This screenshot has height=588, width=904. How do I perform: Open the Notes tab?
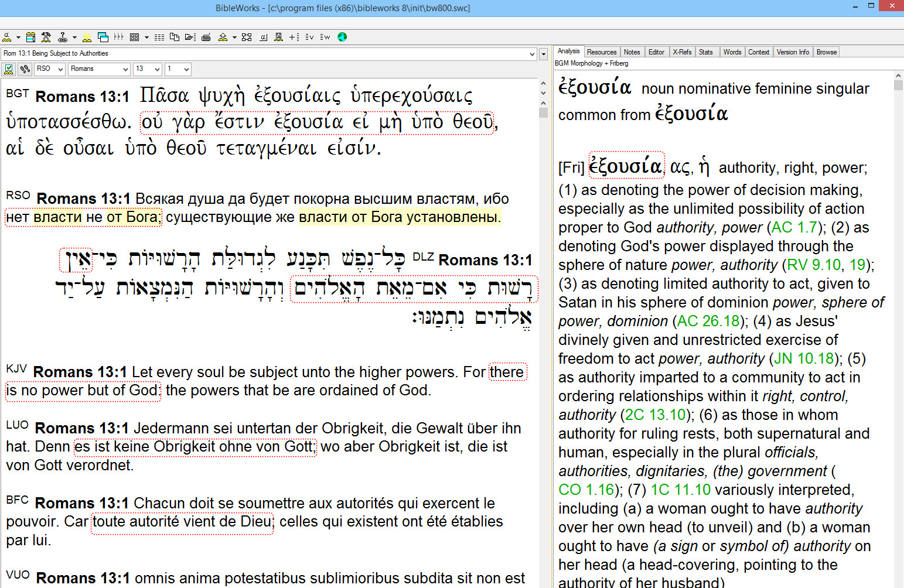click(x=632, y=52)
